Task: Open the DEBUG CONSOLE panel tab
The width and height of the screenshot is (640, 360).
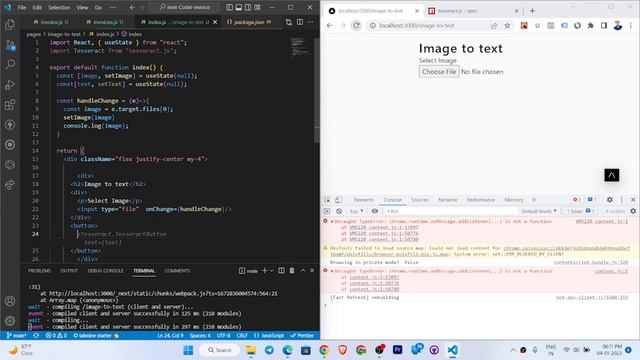Action: click(x=105, y=271)
